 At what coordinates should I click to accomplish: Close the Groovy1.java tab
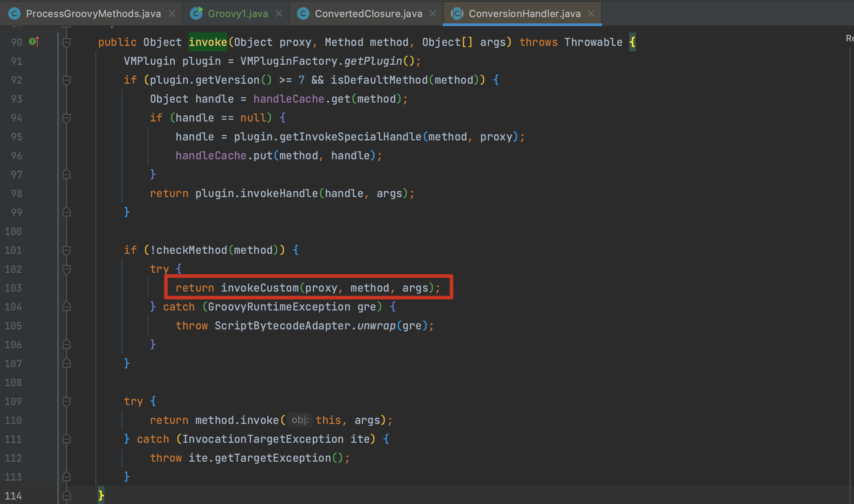point(279,13)
